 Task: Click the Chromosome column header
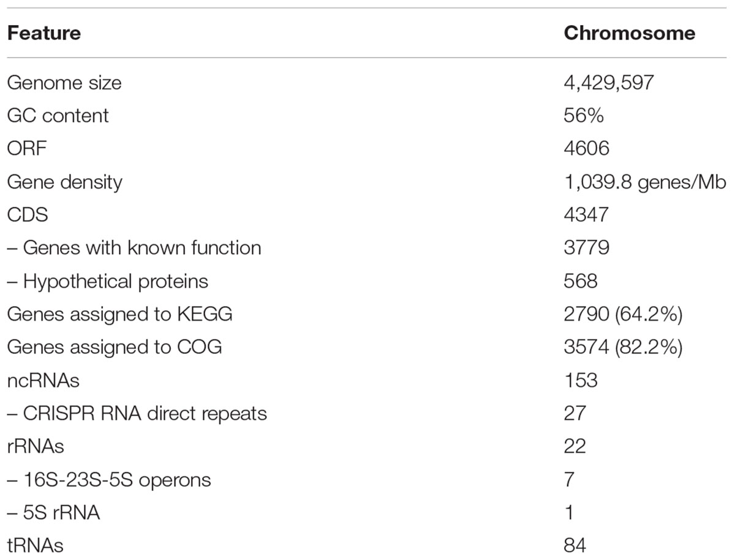point(629,32)
